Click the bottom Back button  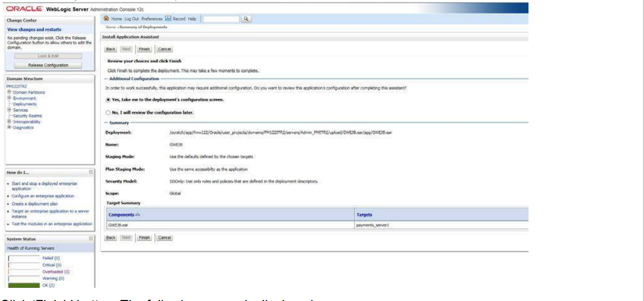pyautogui.click(x=111, y=238)
